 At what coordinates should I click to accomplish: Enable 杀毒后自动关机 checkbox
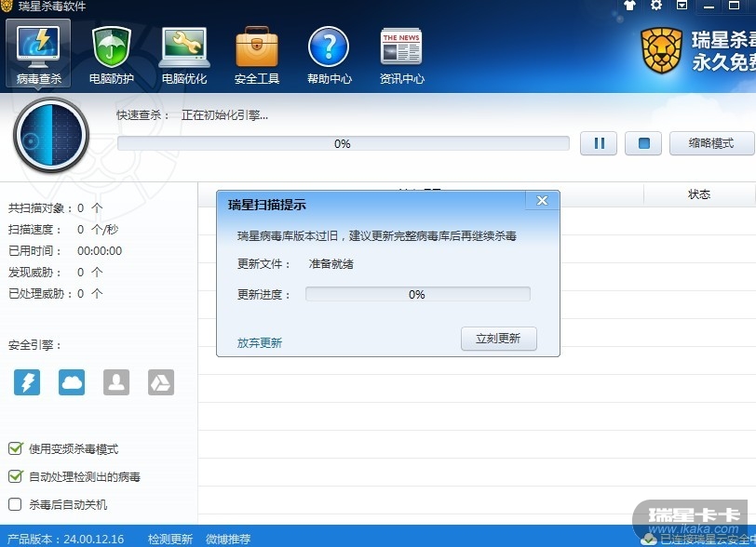(15, 504)
